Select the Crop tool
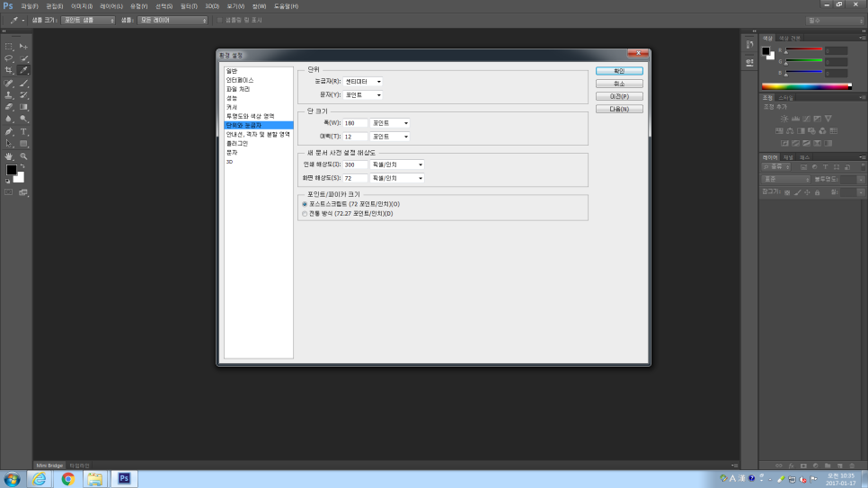Image resolution: width=868 pixels, height=488 pixels. pyautogui.click(x=9, y=70)
